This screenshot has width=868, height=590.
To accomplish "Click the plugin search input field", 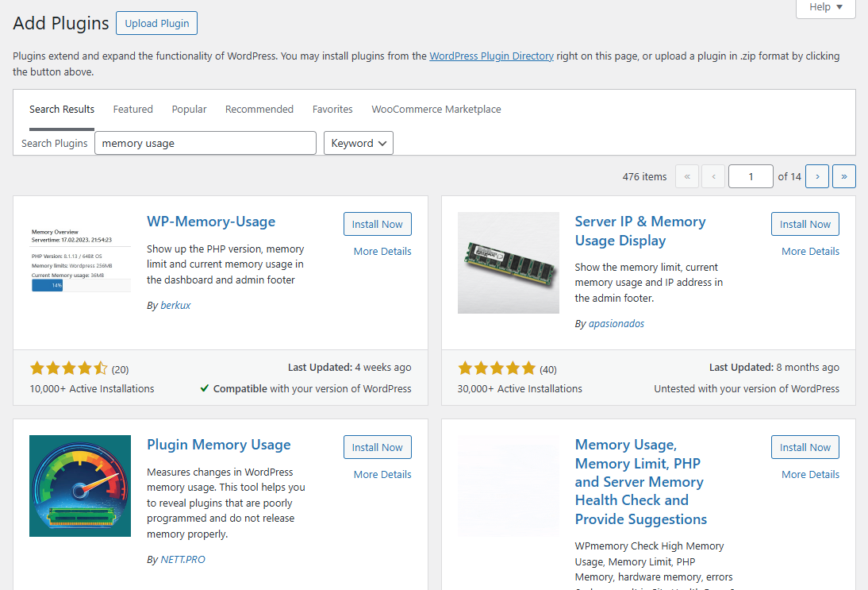I will coord(205,143).
